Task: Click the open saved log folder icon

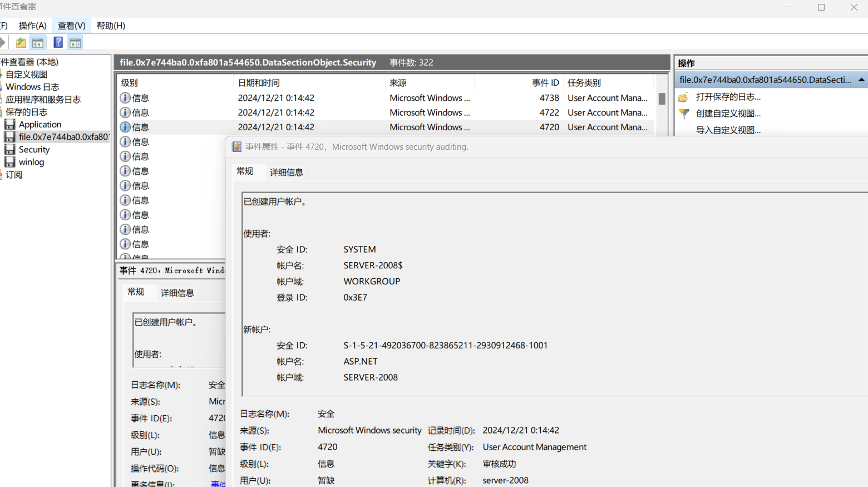Action: (683, 97)
